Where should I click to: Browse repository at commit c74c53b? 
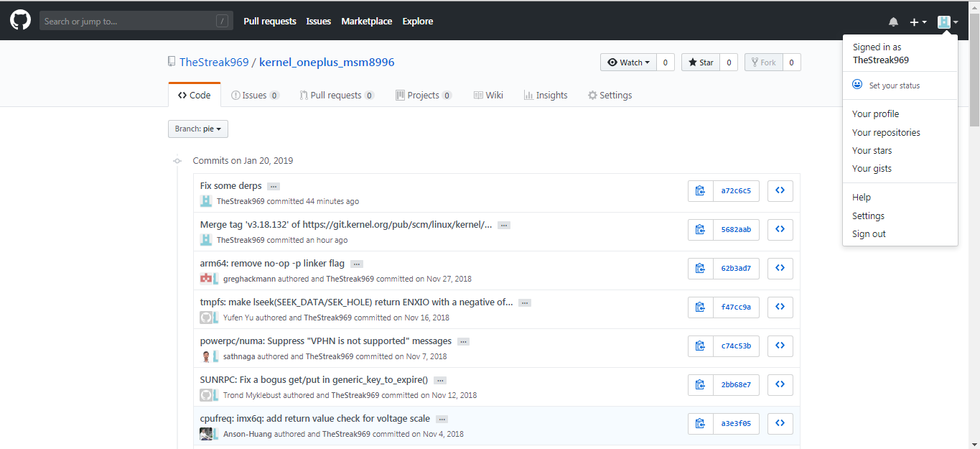click(780, 346)
